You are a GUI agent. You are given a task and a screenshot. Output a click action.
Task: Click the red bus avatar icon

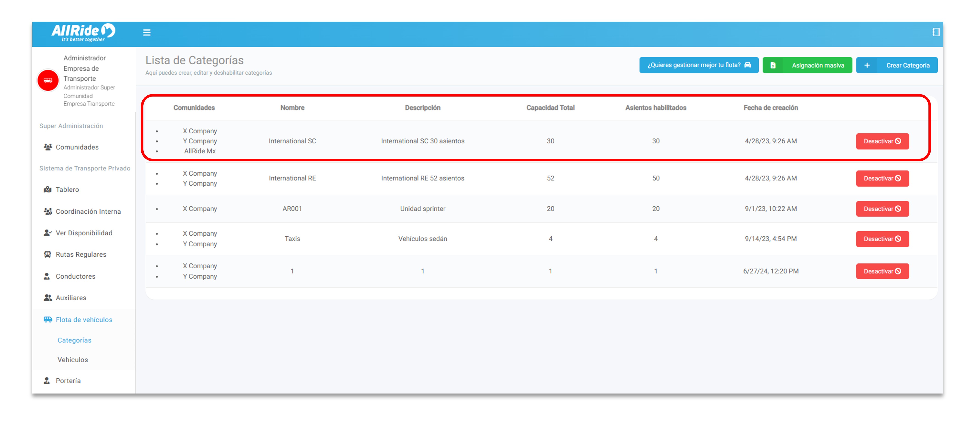coord(48,81)
